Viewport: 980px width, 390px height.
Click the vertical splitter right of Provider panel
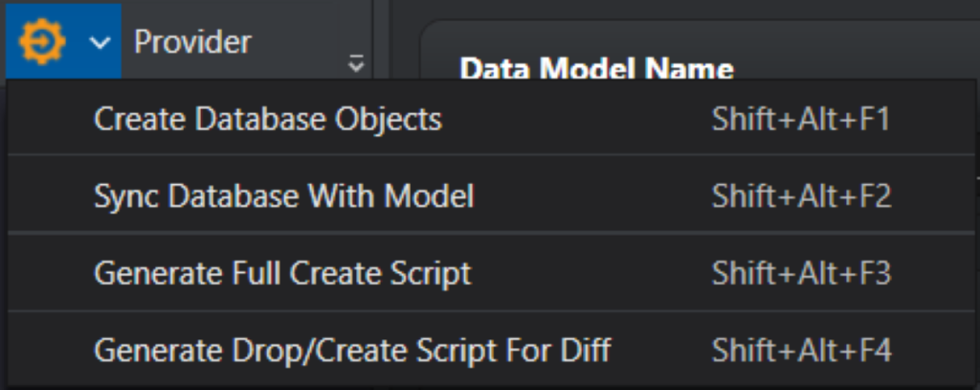(381, 38)
